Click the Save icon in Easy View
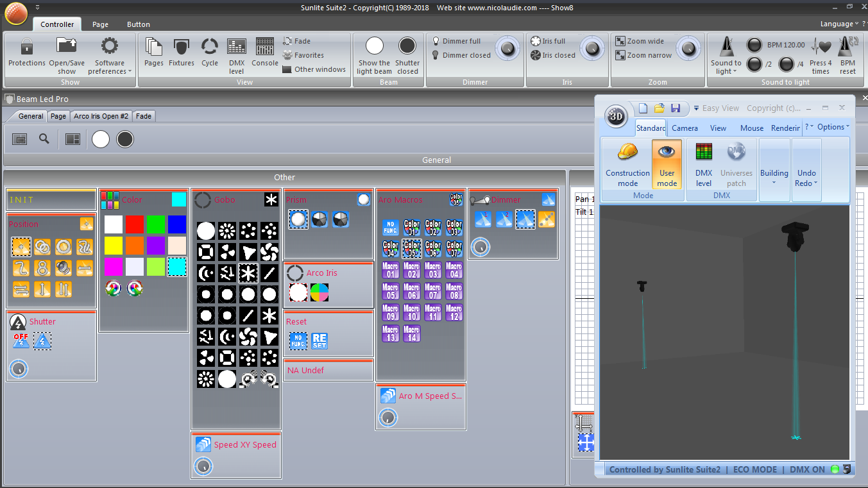Screen dimensions: 868x488 pyautogui.click(x=676, y=108)
